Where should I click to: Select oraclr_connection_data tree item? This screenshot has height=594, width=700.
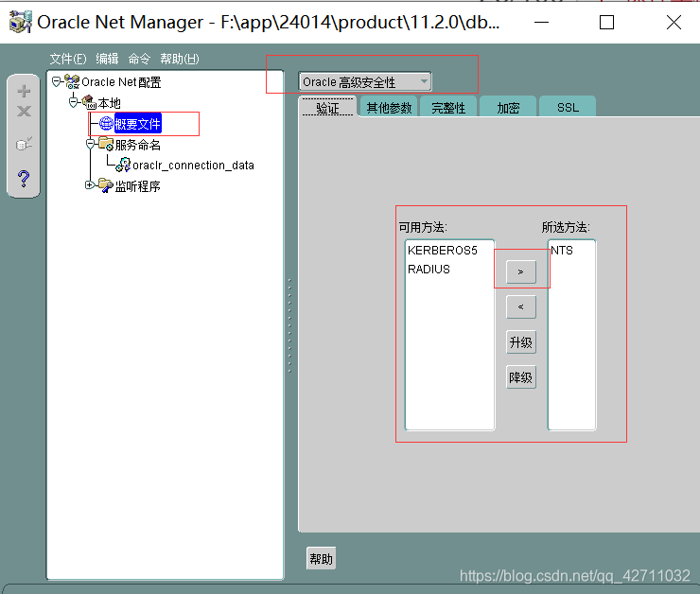coord(193,166)
